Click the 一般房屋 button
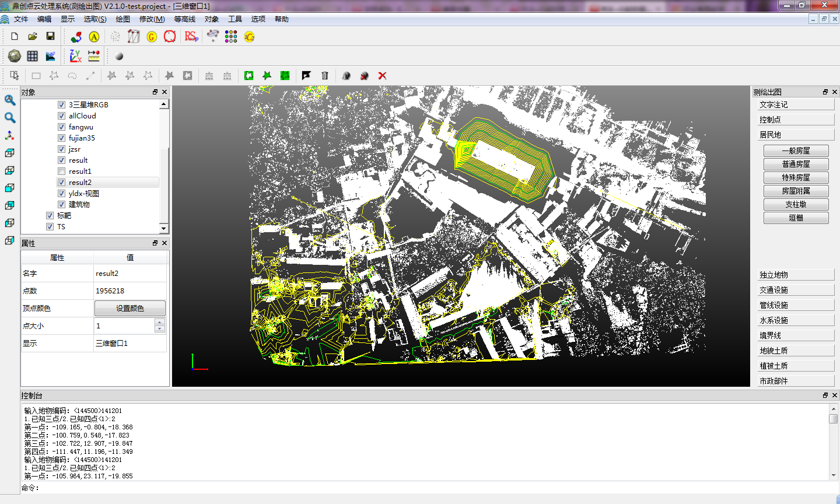This screenshot has width=840, height=504. [796, 150]
